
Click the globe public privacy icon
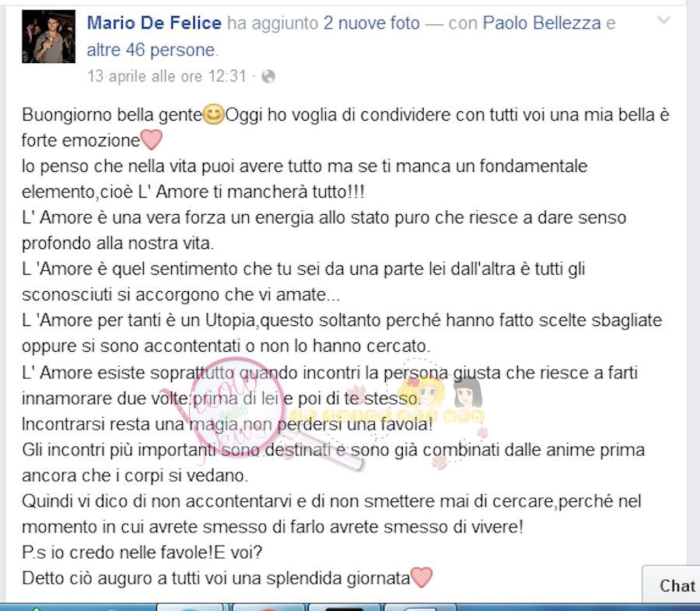(268, 77)
